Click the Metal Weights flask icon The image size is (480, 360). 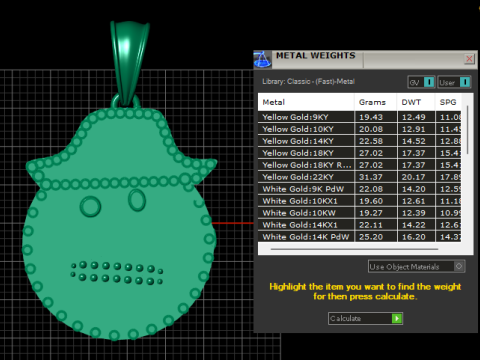(262, 60)
